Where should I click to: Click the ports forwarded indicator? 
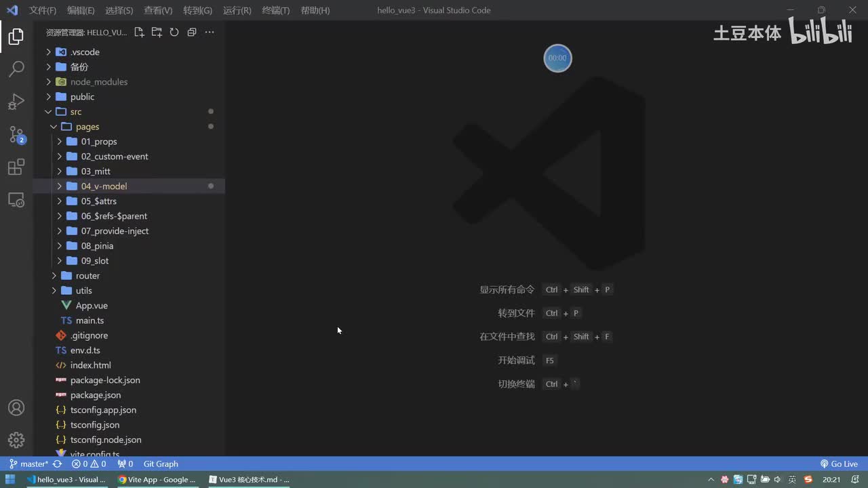pyautogui.click(x=125, y=464)
